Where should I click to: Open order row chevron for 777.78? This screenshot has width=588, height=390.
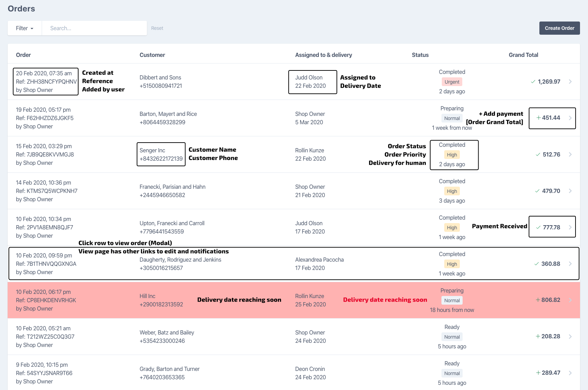[570, 227]
